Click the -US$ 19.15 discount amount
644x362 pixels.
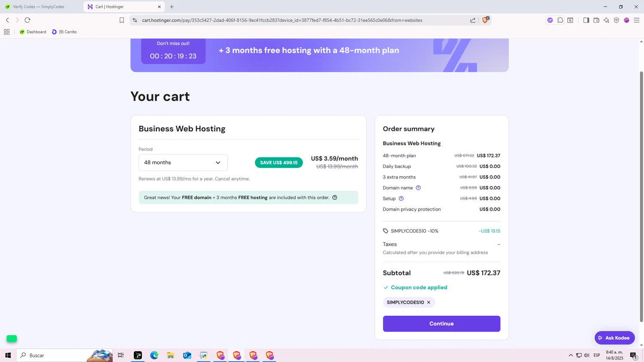click(489, 231)
